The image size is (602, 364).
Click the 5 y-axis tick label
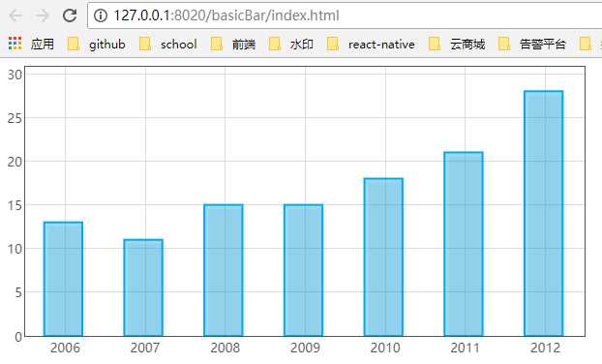tap(18, 292)
